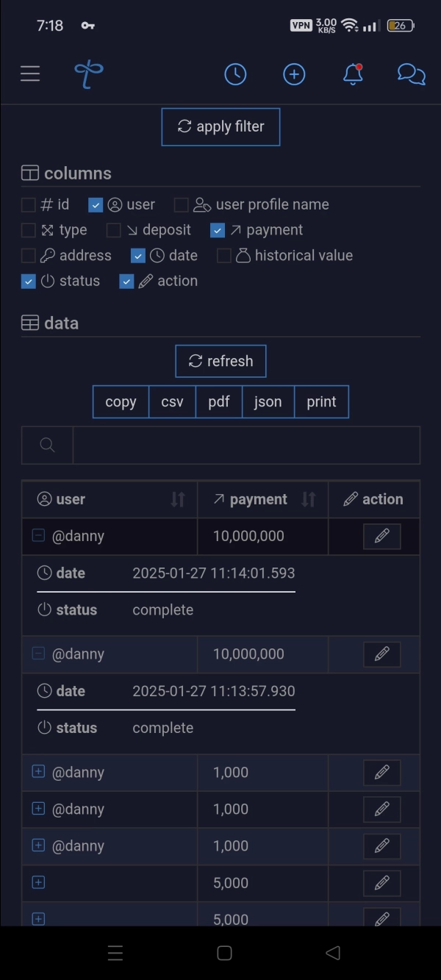441x980 pixels.
Task: Edit the first 10,000,000 payment row
Action: pyautogui.click(x=382, y=537)
